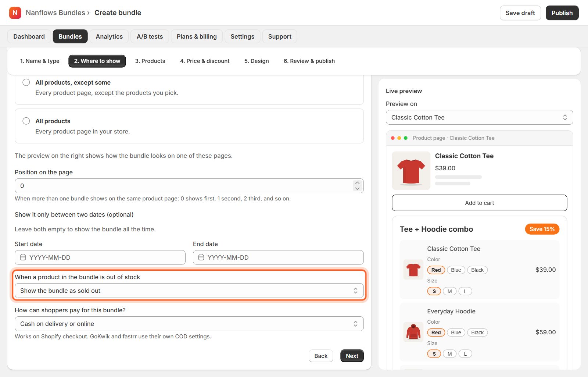Choose Blue color for Classic Cotton Tee
This screenshot has width=588, height=377.
click(456, 270)
